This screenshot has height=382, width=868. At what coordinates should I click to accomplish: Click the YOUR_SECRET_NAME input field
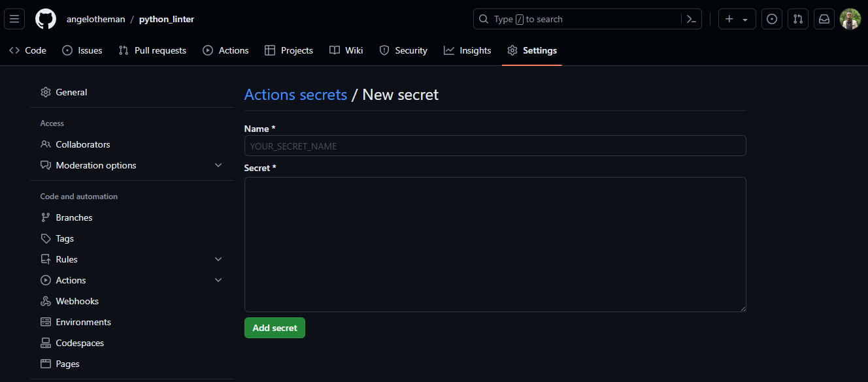click(495, 145)
